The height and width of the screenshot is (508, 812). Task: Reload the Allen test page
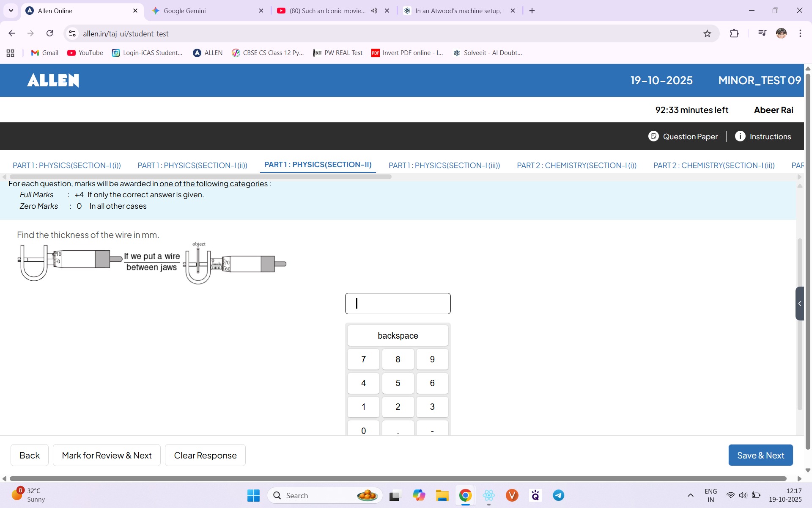pyautogui.click(x=49, y=33)
